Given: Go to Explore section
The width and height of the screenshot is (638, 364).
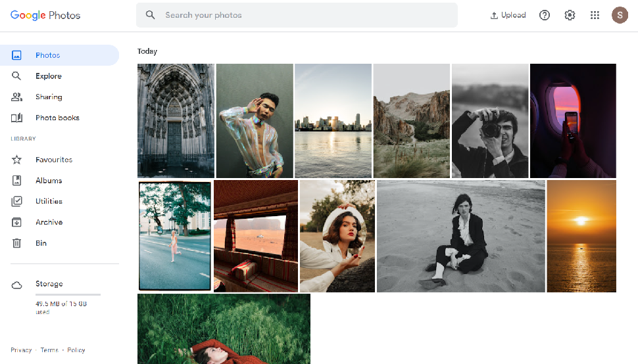Looking at the screenshot, I should (49, 76).
